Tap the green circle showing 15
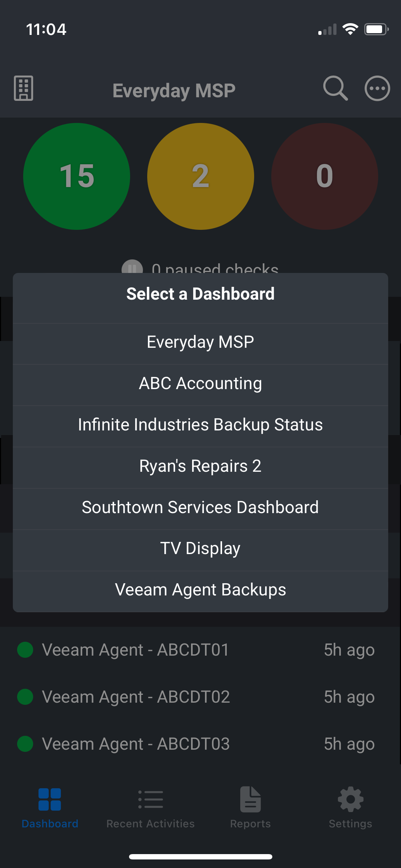 pos(77,176)
